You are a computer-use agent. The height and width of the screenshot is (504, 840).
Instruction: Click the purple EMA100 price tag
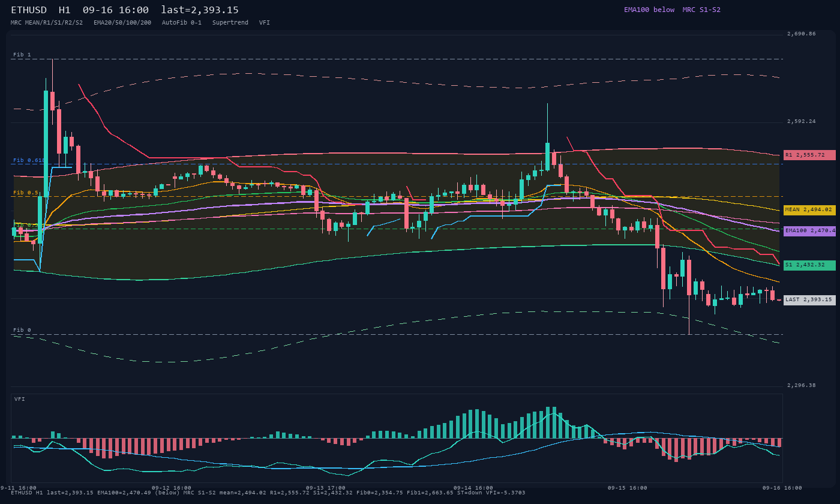pos(809,231)
